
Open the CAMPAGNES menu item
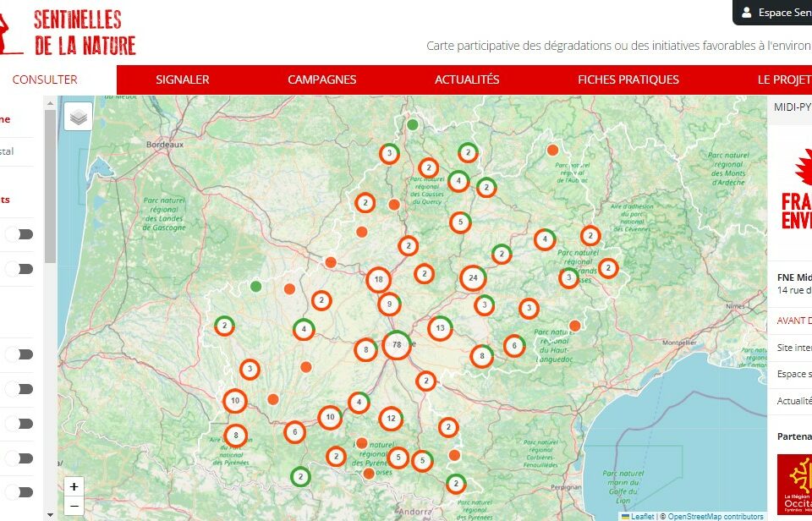point(321,80)
